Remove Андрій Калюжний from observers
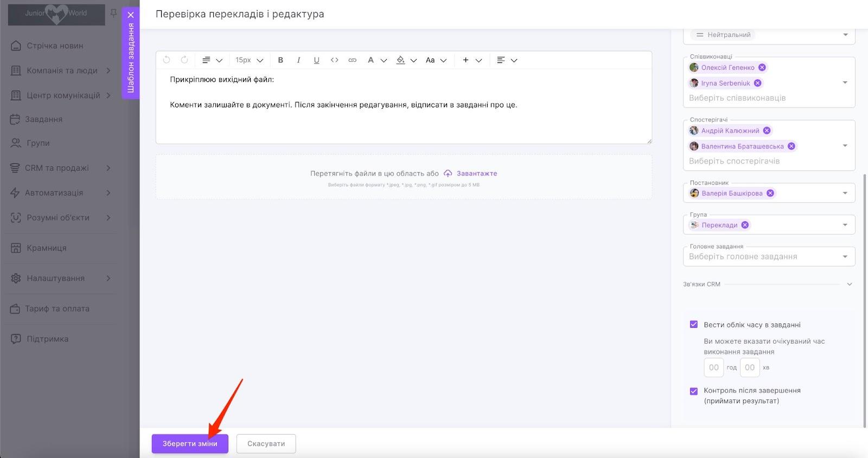Screen dimensions: 868x458 coord(767,131)
